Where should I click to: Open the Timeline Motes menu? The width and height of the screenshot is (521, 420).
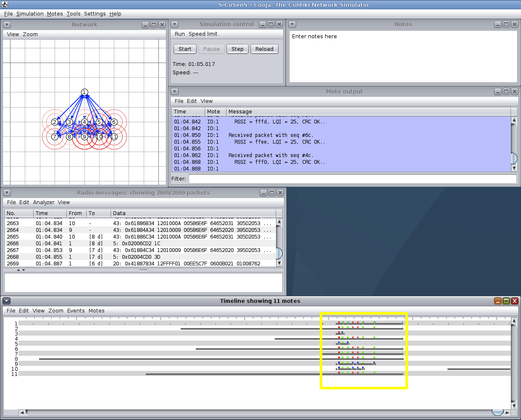[97, 311]
